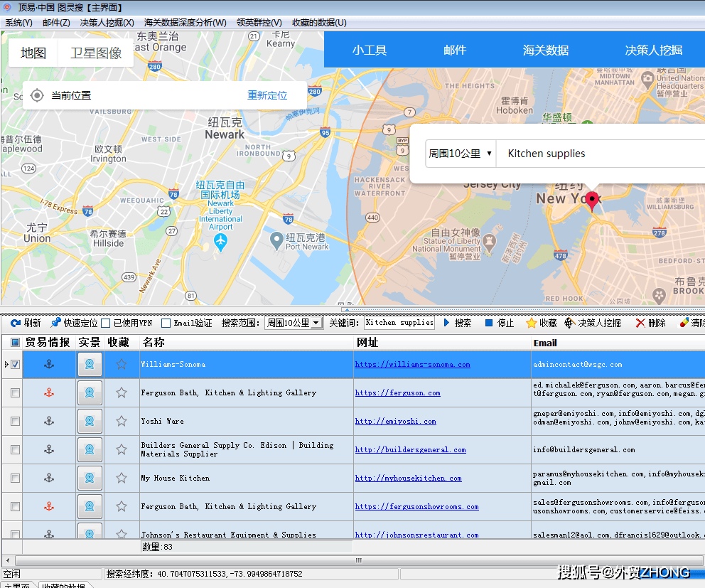Click the refresh (刷新) toolbar icon

(x=16, y=323)
